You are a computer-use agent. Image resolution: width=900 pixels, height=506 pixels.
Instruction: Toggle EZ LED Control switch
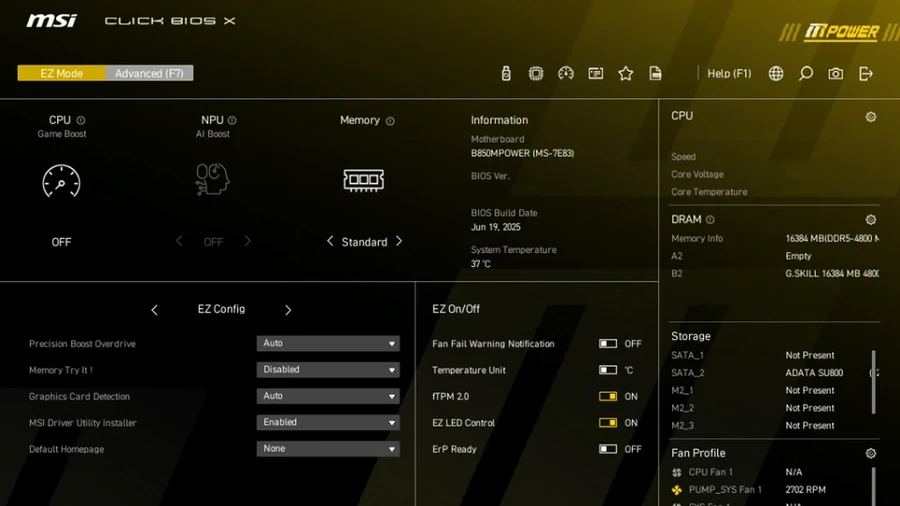click(x=608, y=423)
